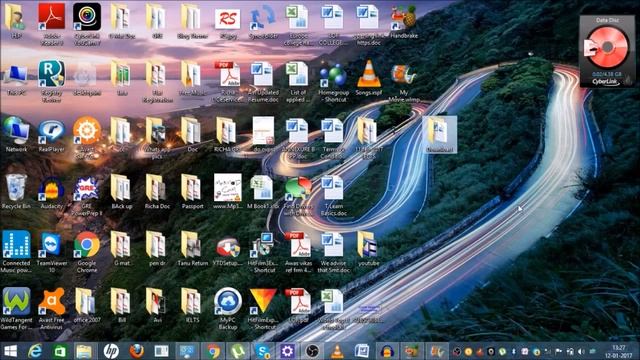This screenshot has height=360, width=640.
Task: Open File Explorer from the taskbar
Action: (x=84, y=351)
